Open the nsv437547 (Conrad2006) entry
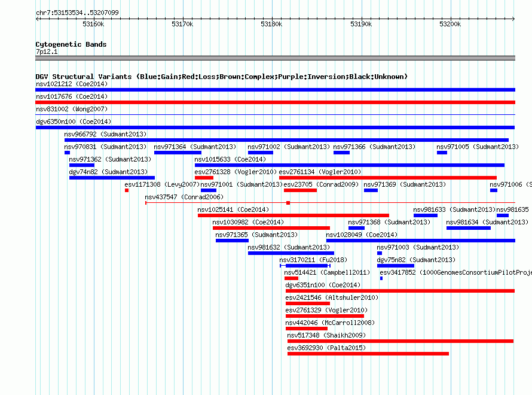Viewport: 532px width, 395px height. point(184,197)
